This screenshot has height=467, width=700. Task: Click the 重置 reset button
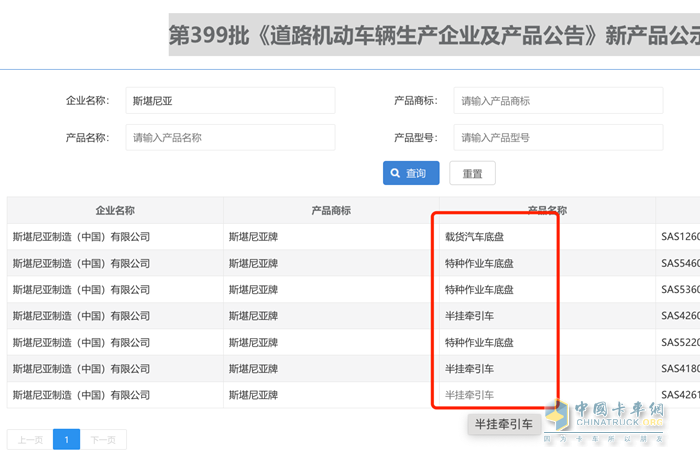pyautogui.click(x=472, y=173)
